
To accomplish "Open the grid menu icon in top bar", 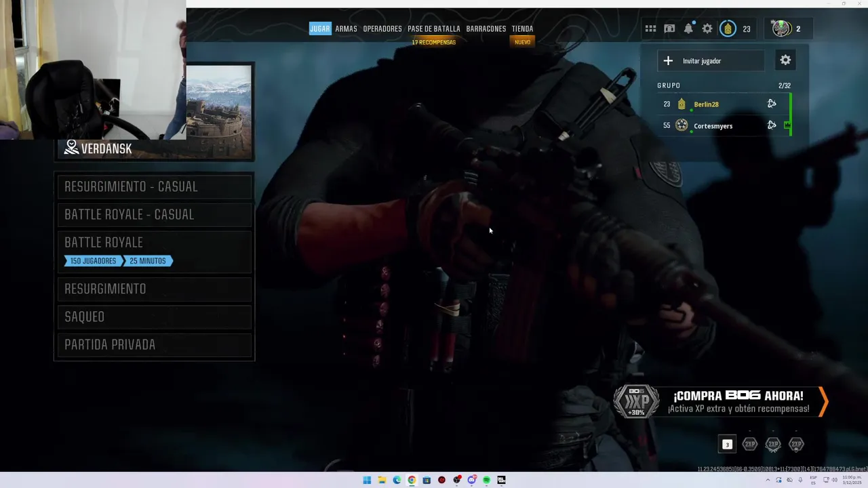I will point(650,28).
